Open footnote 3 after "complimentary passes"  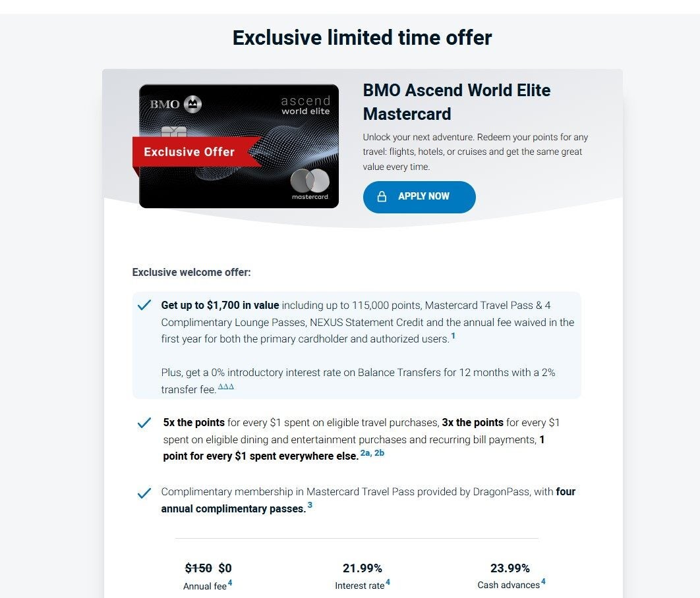tap(310, 506)
